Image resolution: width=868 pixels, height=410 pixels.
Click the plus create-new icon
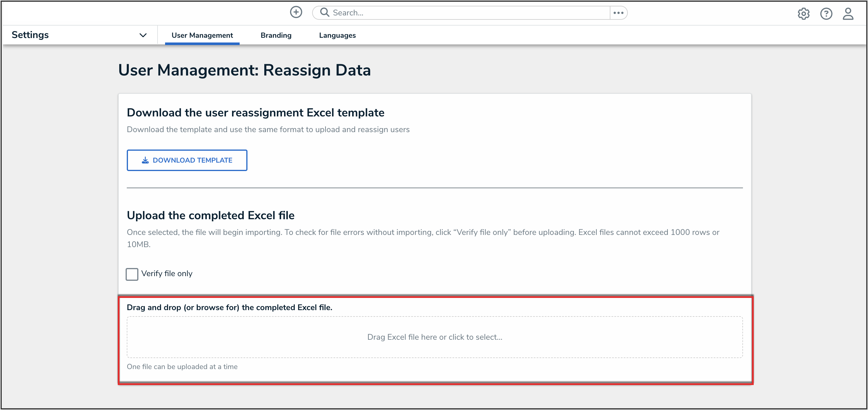296,12
